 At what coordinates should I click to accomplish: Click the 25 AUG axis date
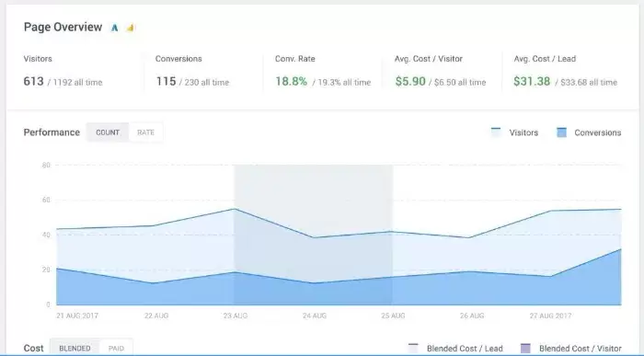[x=393, y=316]
